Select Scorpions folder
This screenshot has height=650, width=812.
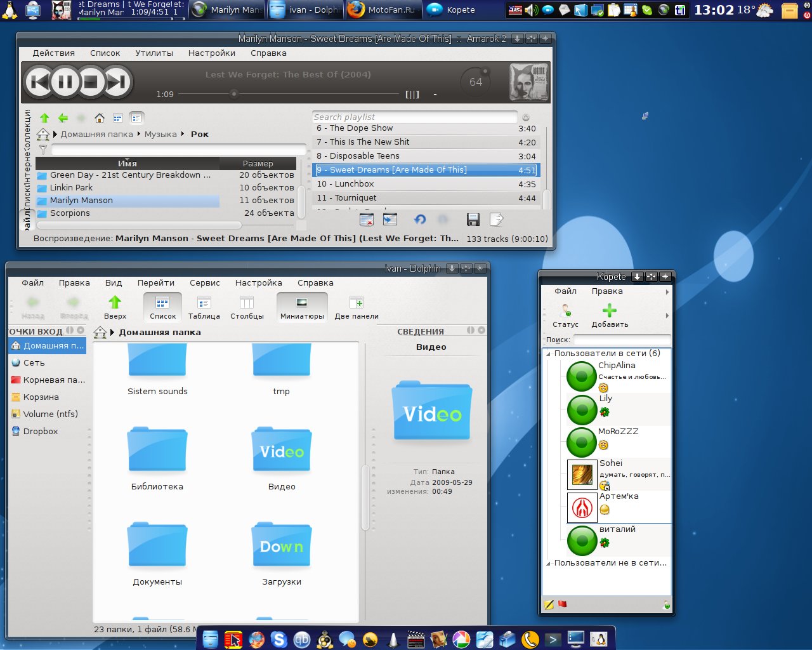tap(70, 213)
